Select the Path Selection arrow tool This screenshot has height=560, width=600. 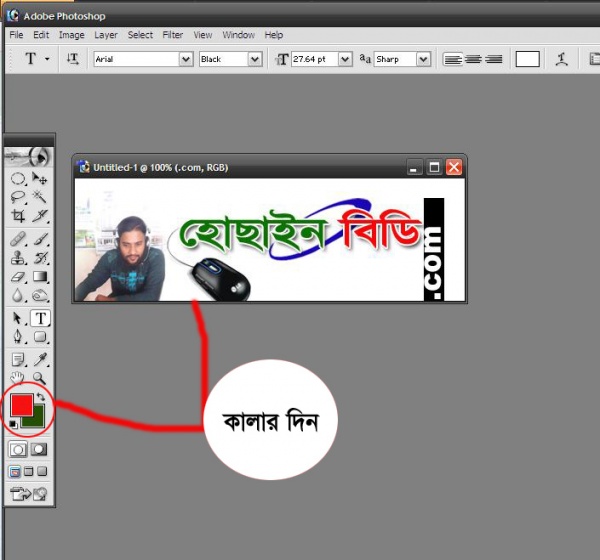click(18, 318)
